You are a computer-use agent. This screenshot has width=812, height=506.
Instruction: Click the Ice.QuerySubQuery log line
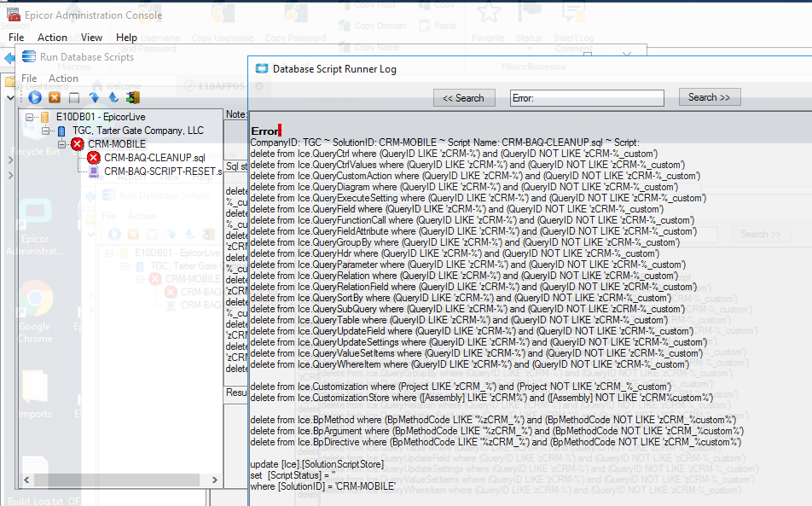coord(467,309)
